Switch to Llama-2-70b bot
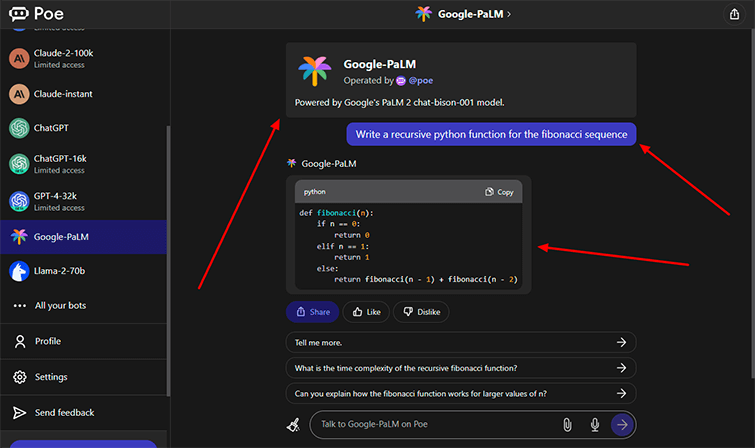 [83, 271]
